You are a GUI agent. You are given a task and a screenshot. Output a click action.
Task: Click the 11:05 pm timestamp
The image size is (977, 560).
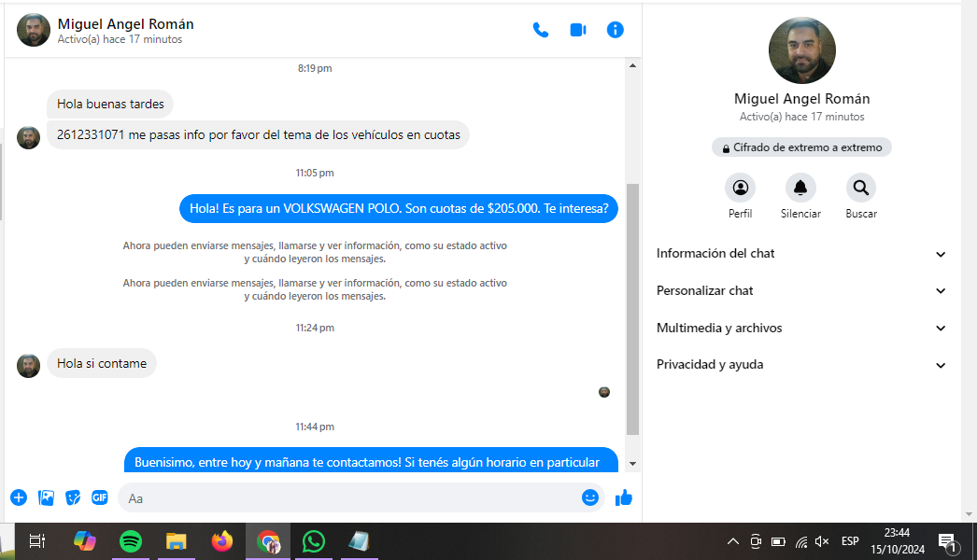pyautogui.click(x=315, y=173)
